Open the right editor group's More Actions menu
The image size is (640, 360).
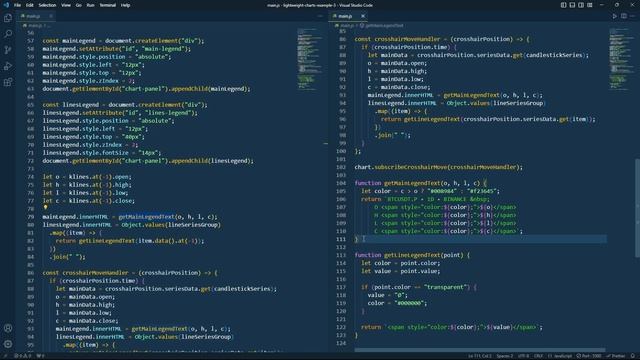(x=632, y=16)
